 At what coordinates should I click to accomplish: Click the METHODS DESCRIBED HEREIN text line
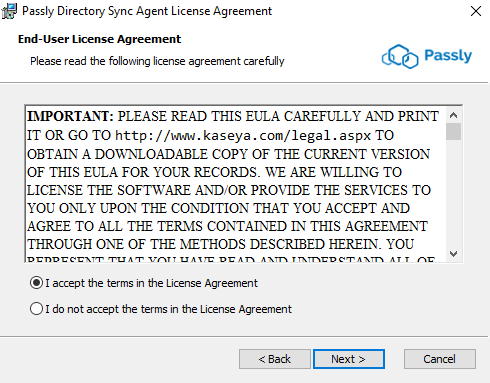point(220,244)
